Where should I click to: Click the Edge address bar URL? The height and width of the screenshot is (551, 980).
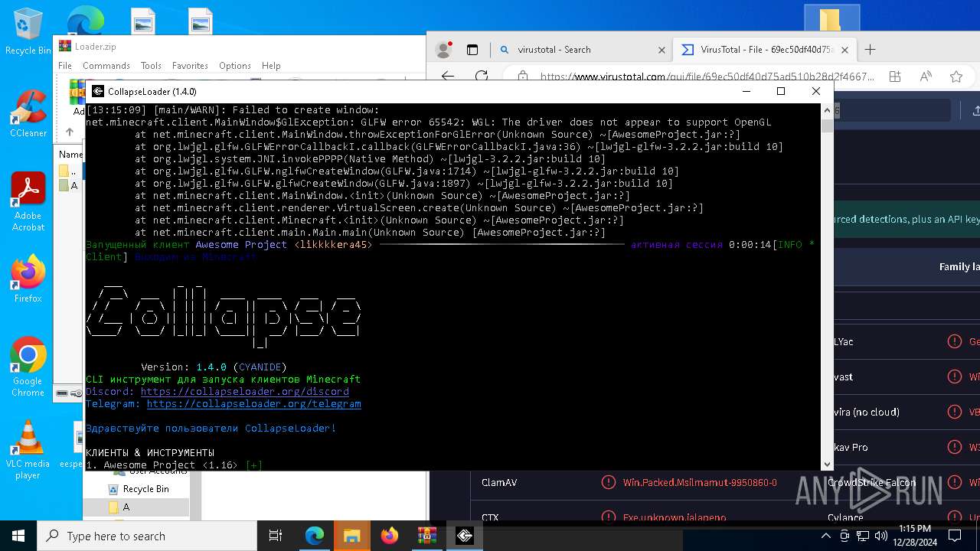coord(707,77)
